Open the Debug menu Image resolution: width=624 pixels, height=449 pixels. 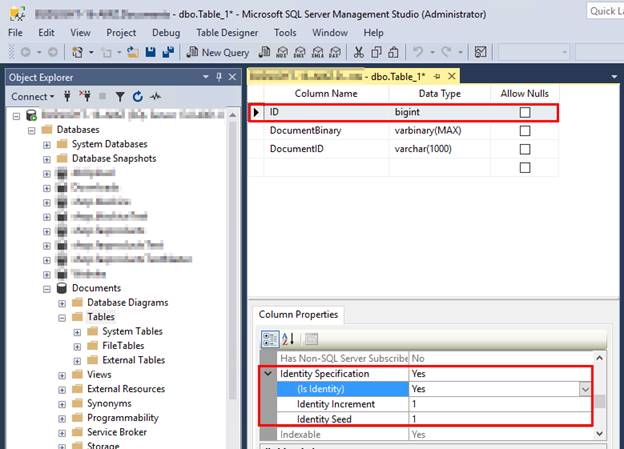pyautogui.click(x=166, y=33)
